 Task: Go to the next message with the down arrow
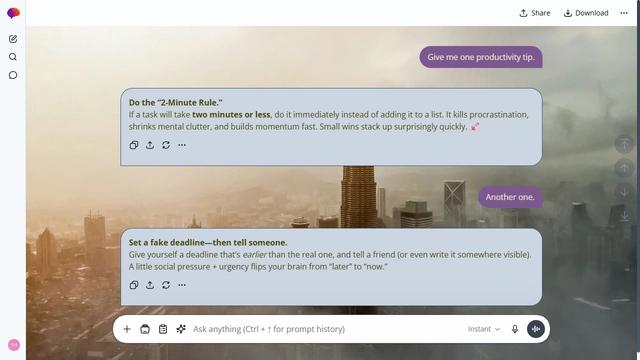(624, 192)
